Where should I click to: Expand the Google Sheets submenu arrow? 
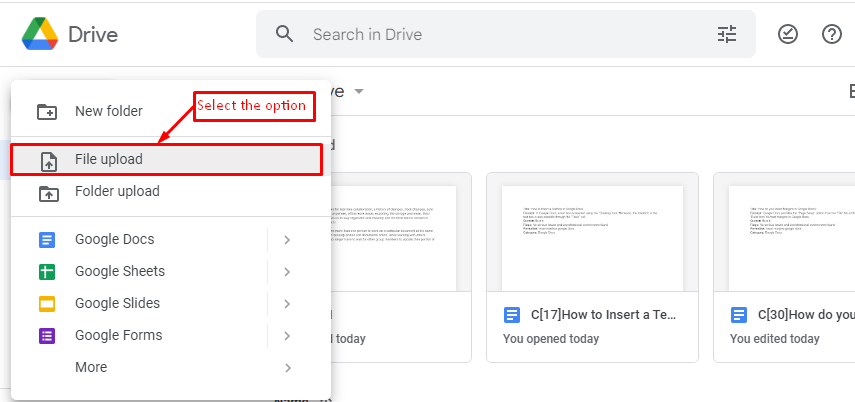coord(287,272)
